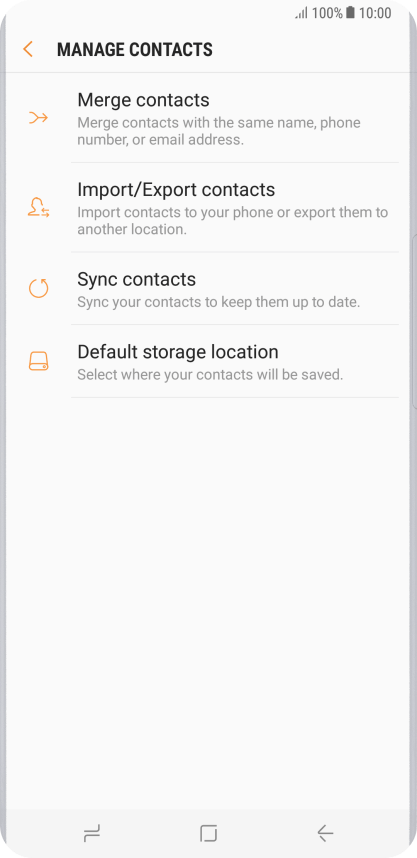The width and height of the screenshot is (417, 858).
Task: Tap the signal strength icon
Action: pos(302,13)
